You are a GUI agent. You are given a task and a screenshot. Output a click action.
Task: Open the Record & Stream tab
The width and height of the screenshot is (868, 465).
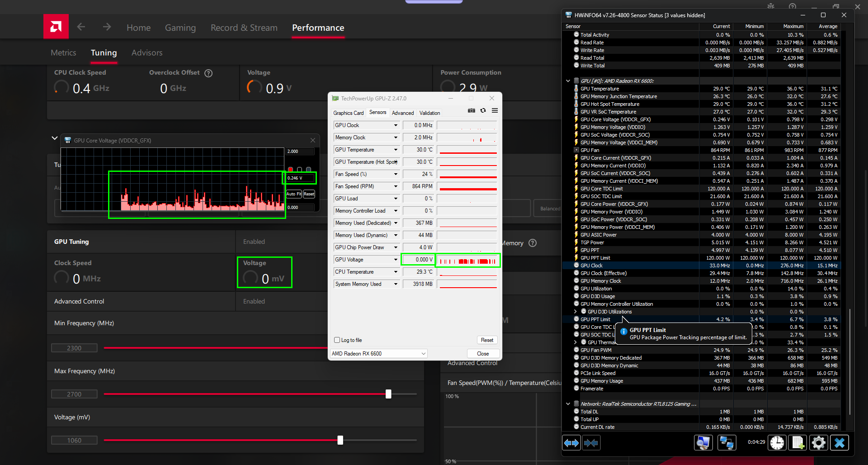click(244, 28)
